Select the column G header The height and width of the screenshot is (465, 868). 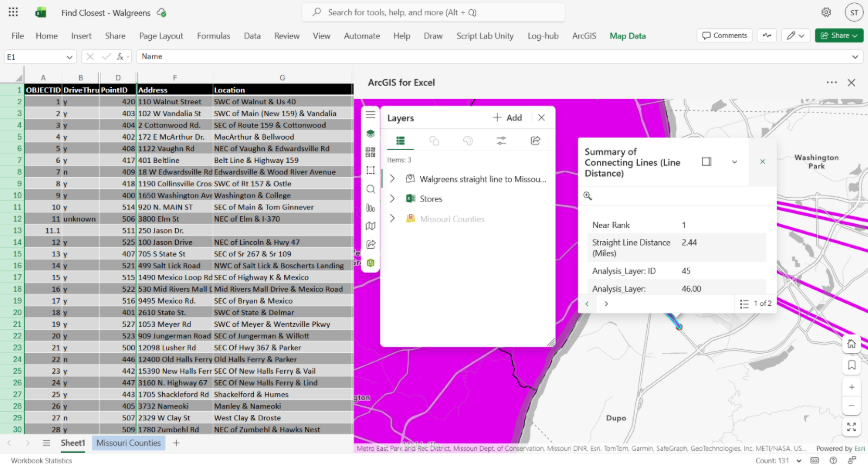[282, 78]
